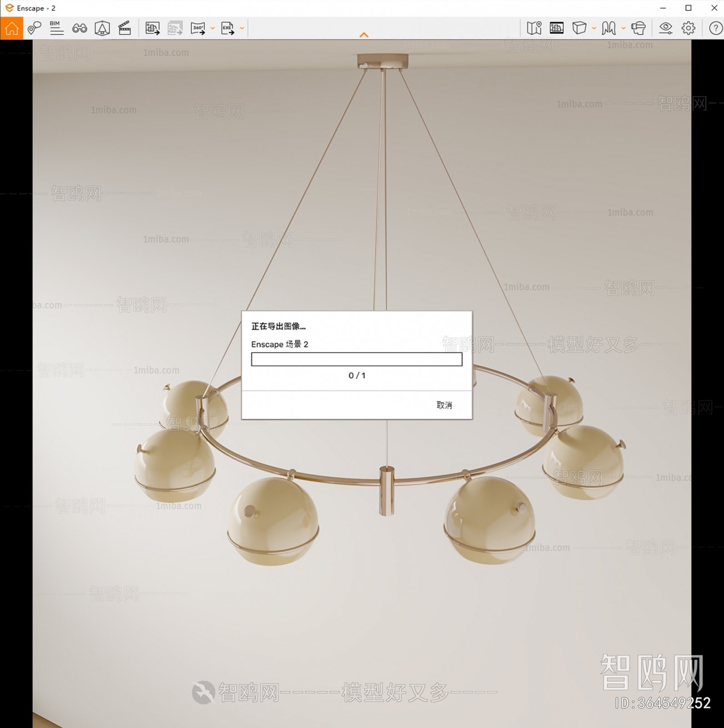Click the '正在导出图像...' dialog title
Screen dimensions: 724x728
point(278,326)
